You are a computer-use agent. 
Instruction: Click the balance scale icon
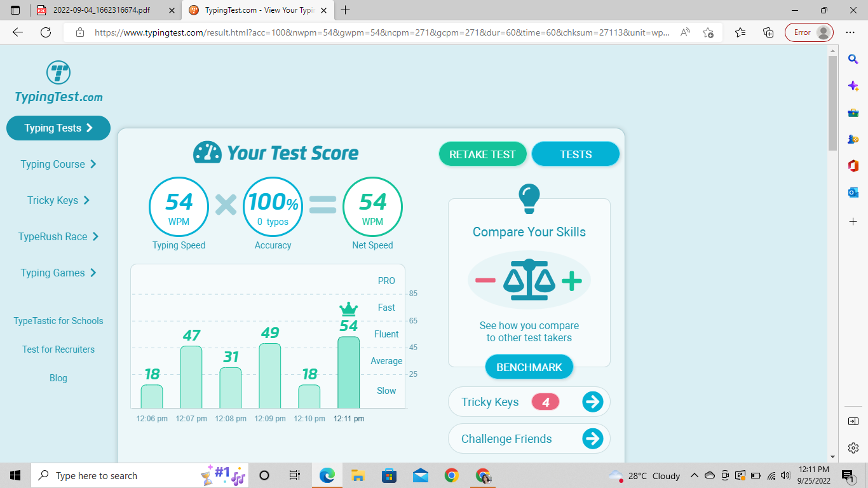pyautogui.click(x=529, y=280)
